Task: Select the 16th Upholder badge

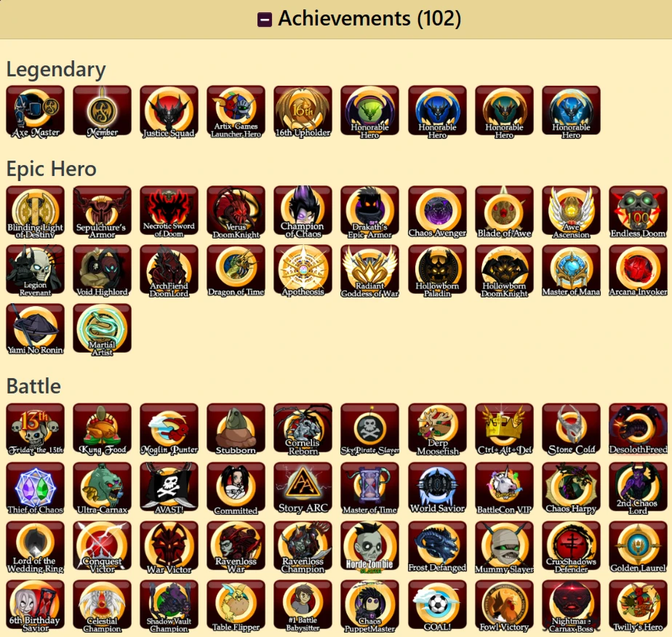Action: click(303, 112)
